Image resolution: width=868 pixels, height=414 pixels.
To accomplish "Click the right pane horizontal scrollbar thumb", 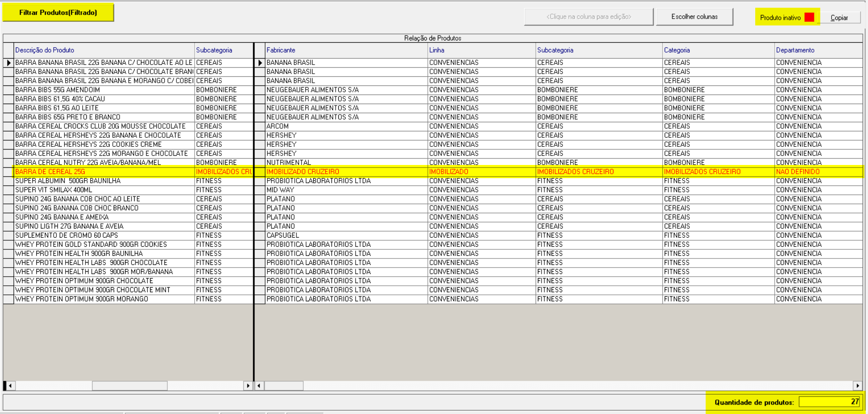I will pyautogui.click(x=284, y=386).
